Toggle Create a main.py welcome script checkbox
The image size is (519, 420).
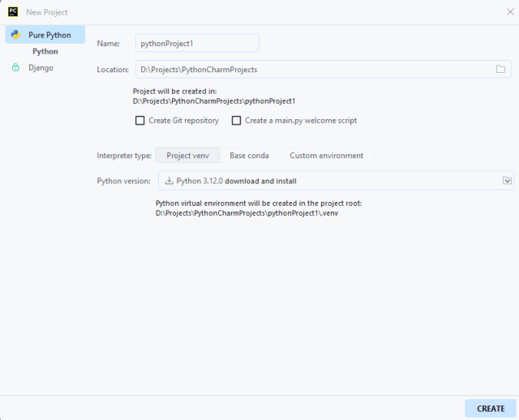tap(236, 121)
